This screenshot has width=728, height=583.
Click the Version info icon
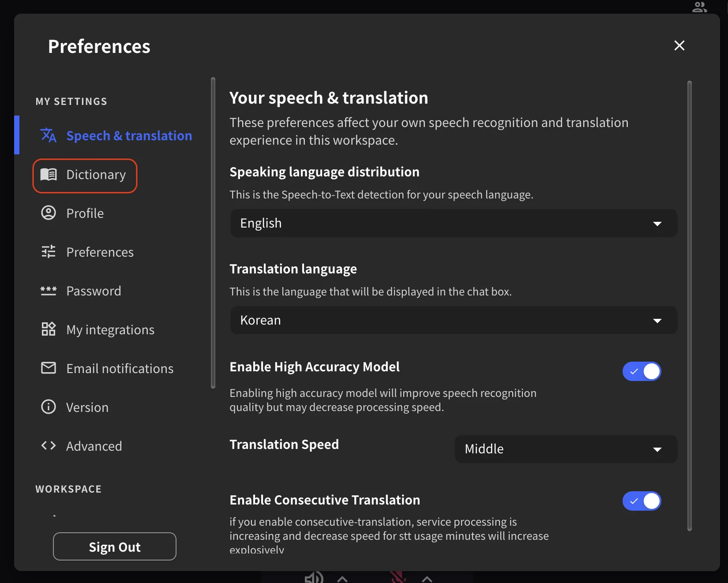[x=49, y=407]
